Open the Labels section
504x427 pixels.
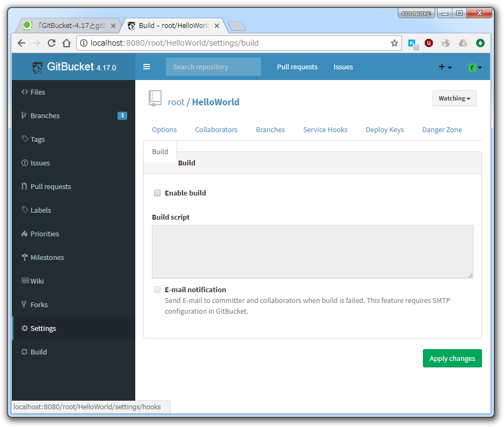point(42,210)
